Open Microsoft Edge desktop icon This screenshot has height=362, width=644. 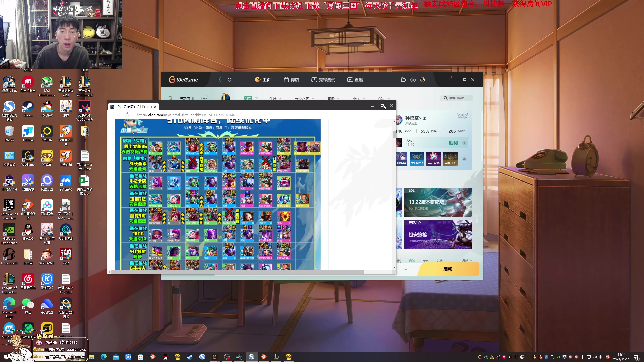(x=9, y=308)
